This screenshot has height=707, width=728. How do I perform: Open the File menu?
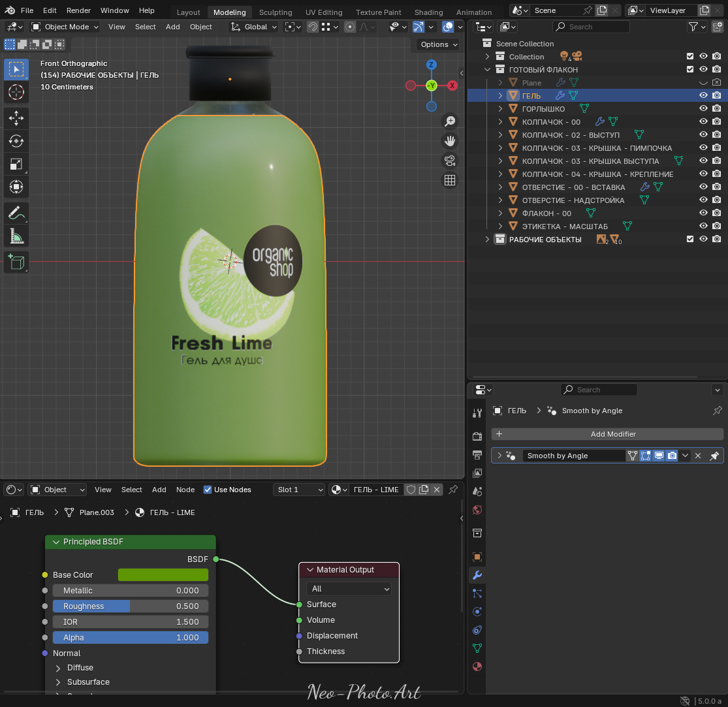27,10
